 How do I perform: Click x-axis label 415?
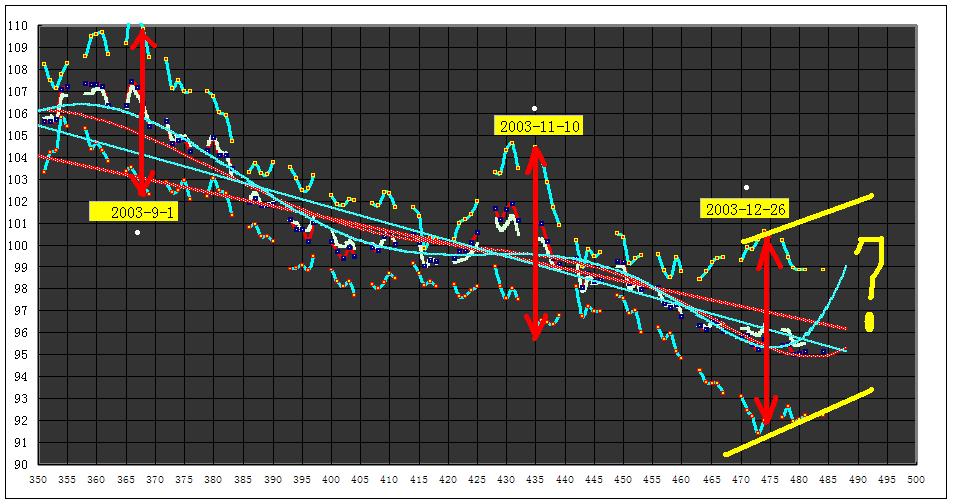tap(418, 480)
